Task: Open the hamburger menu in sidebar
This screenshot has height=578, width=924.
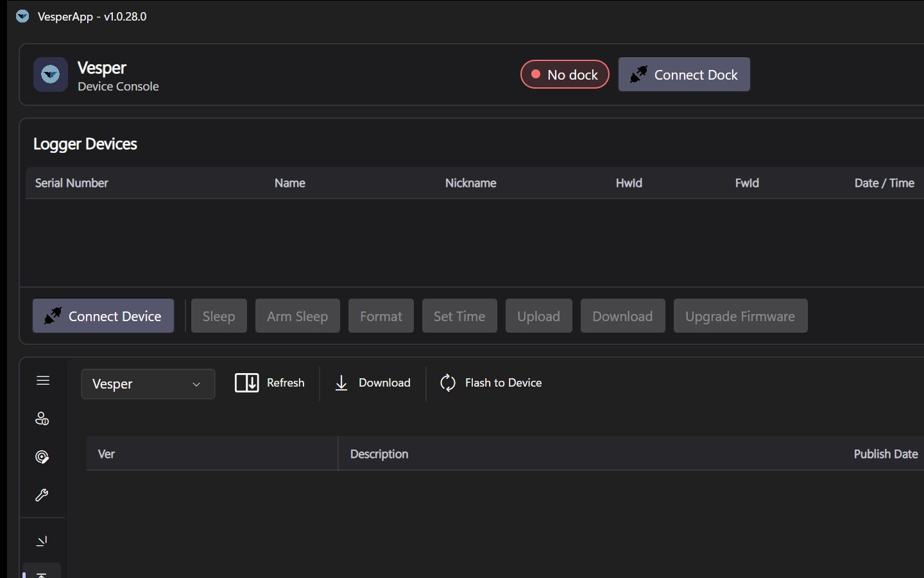Action: tap(43, 381)
